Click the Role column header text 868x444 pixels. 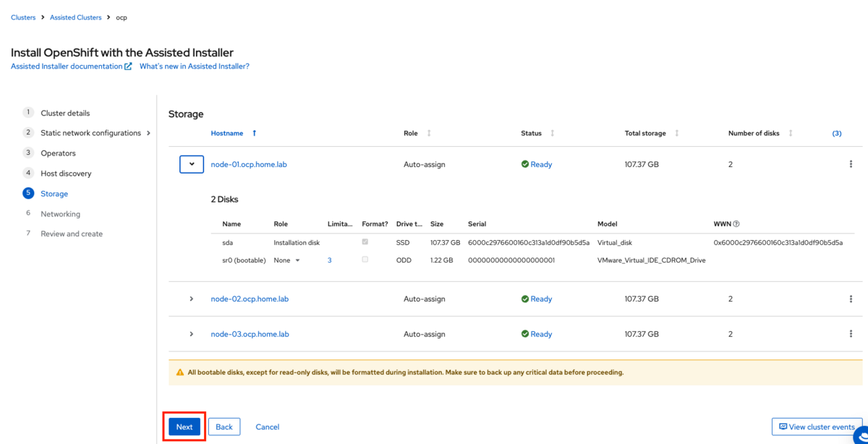click(x=411, y=133)
